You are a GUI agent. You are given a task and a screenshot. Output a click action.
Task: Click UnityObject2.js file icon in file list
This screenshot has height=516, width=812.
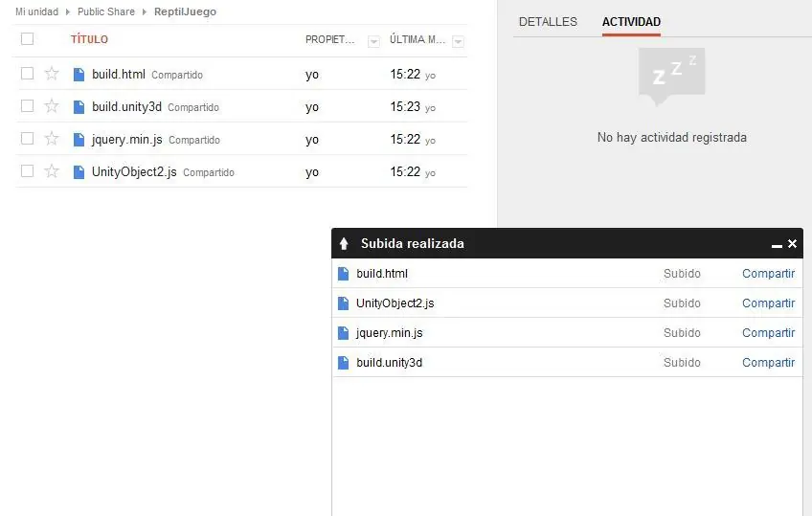point(79,172)
